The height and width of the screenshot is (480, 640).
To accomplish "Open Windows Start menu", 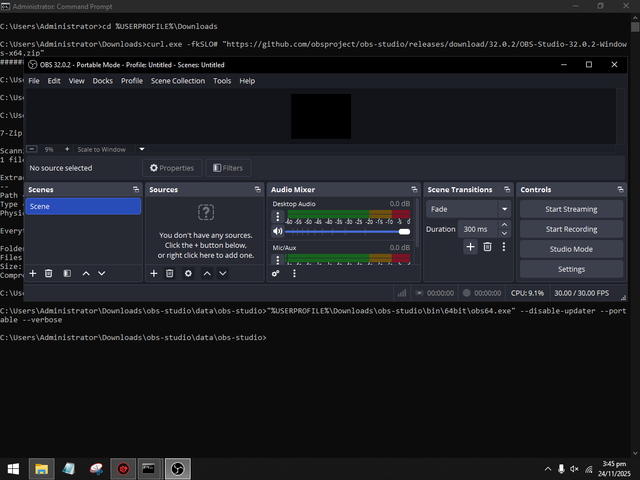I will tap(13, 469).
